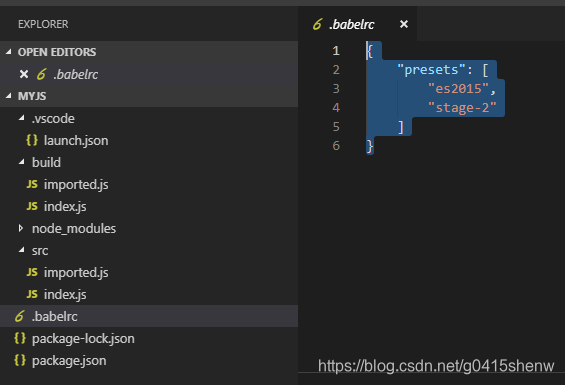Click the closing brace on line 6
The image size is (565, 385).
pyautogui.click(x=370, y=146)
